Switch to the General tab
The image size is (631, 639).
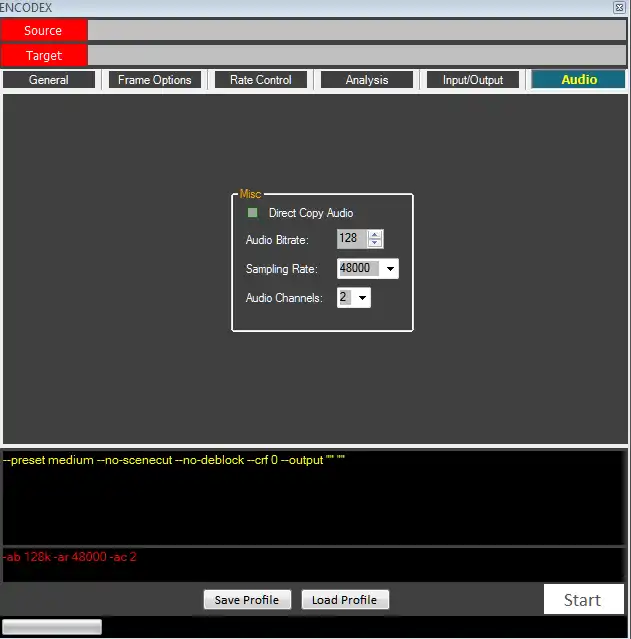pos(49,80)
